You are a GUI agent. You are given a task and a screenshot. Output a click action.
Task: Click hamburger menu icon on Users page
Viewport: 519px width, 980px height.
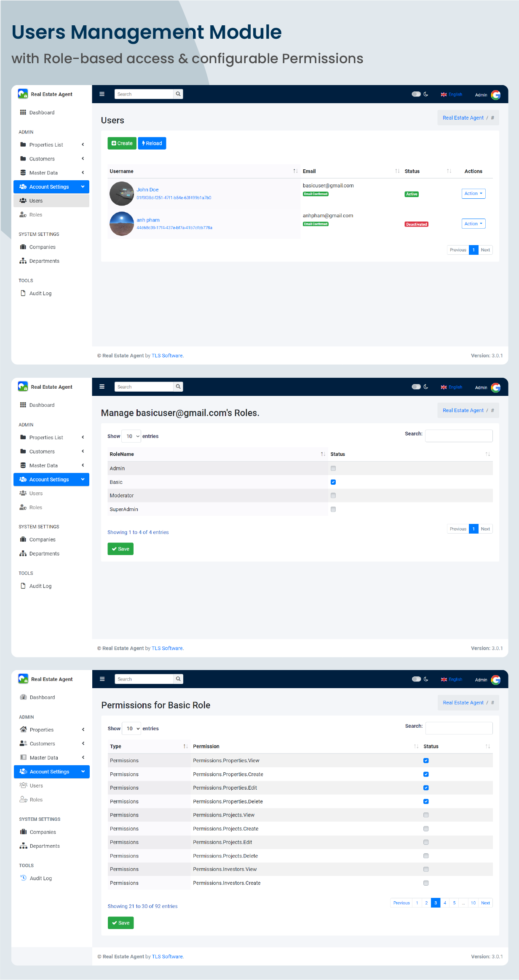[102, 94]
